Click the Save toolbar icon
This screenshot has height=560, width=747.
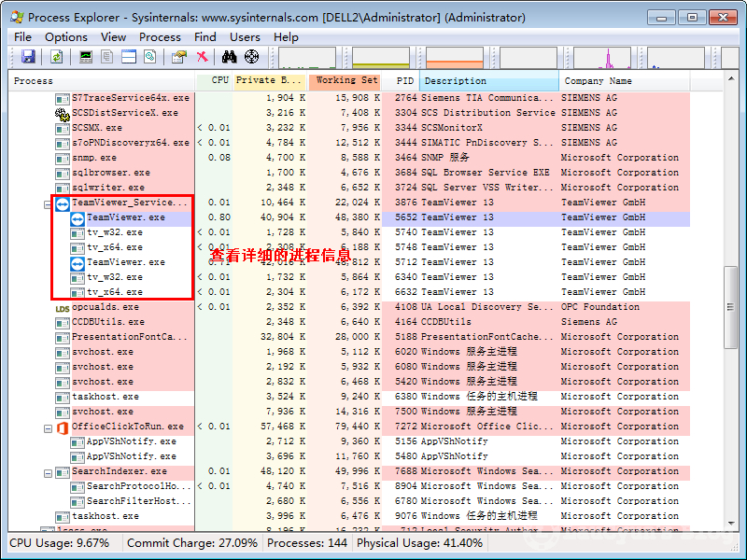(x=28, y=57)
